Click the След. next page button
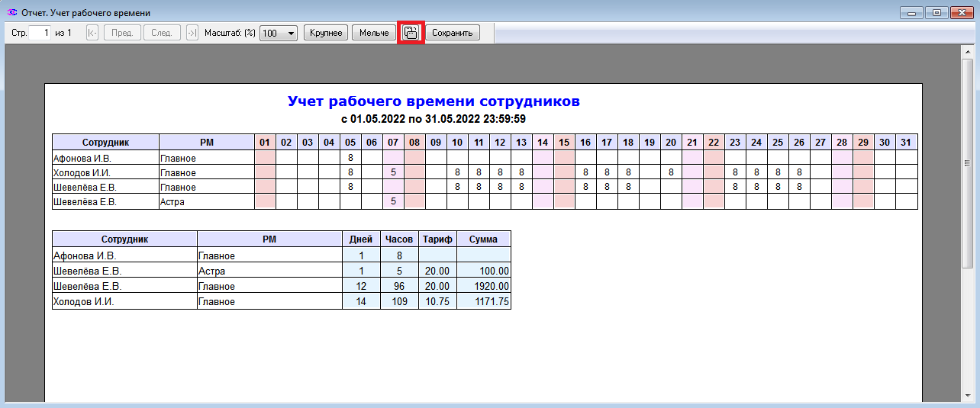Viewport: 980px width, 408px height. [x=162, y=33]
